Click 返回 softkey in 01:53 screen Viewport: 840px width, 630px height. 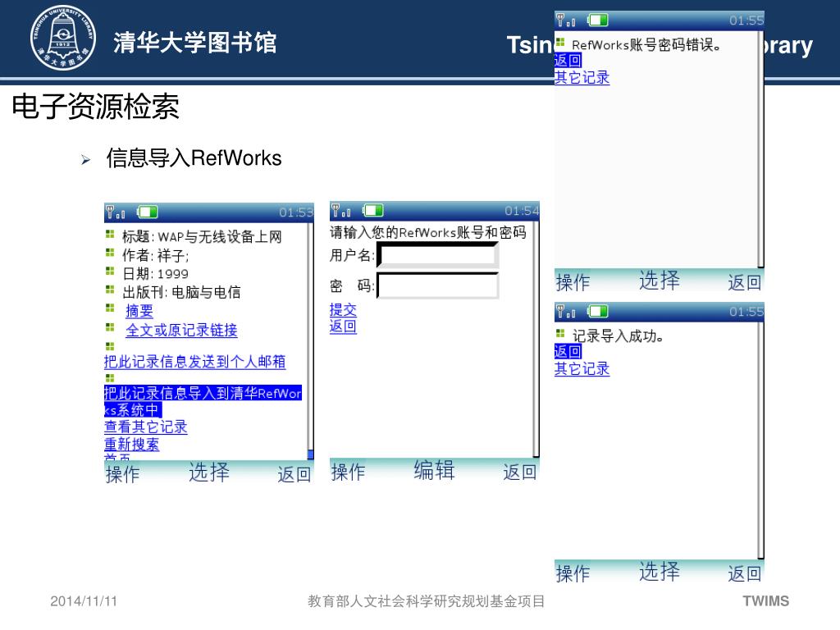tap(294, 475)
